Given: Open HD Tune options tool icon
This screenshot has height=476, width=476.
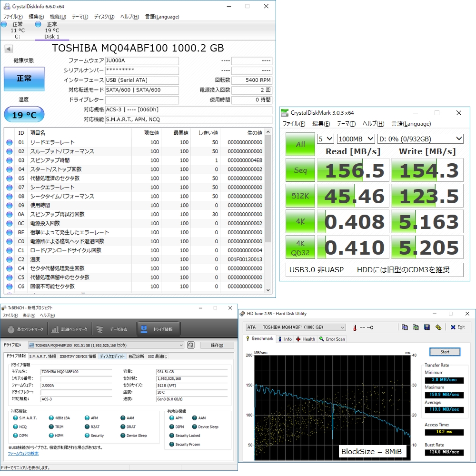Looking at the screenshot, I should coord(438,327).
